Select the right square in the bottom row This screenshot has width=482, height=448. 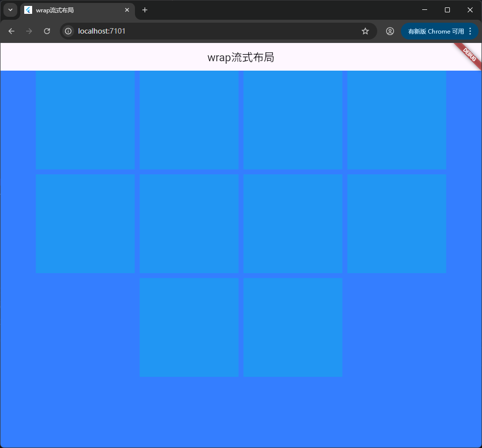click(293, 327)
